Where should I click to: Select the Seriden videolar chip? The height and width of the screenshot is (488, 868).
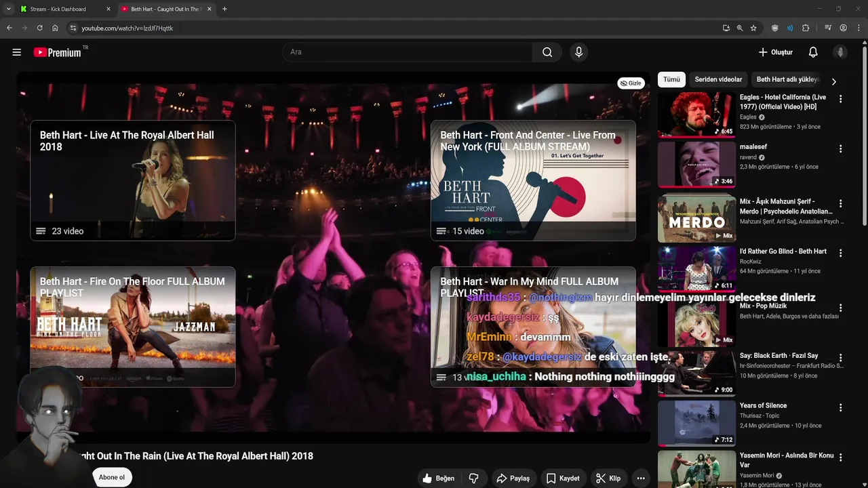click(x=718, y=79)
